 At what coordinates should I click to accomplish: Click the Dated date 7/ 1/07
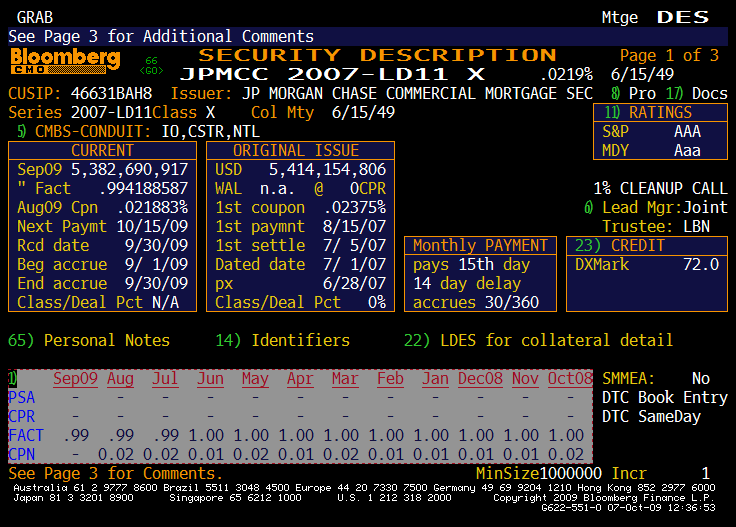[354, 264]
